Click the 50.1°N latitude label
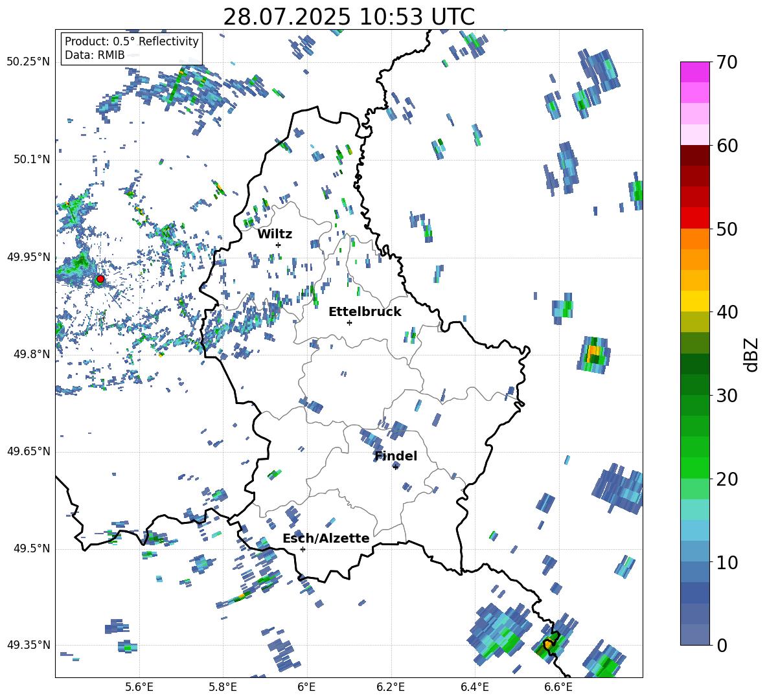This screenshot has width=767, height=700. pos(31,159)
